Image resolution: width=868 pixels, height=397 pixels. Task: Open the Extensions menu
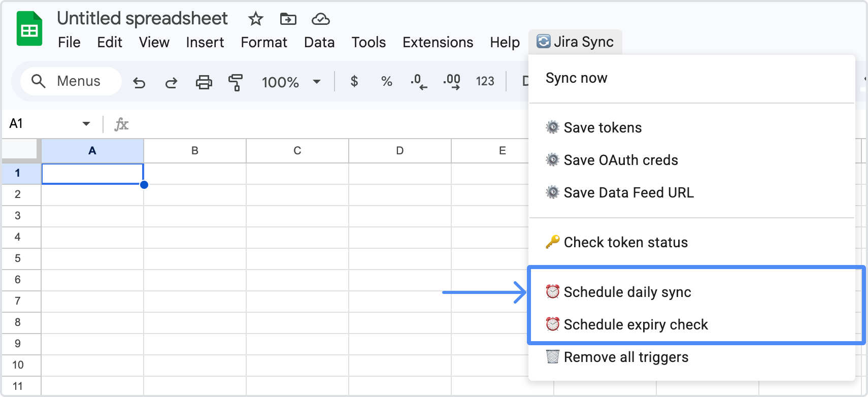[x=438, y=42]
